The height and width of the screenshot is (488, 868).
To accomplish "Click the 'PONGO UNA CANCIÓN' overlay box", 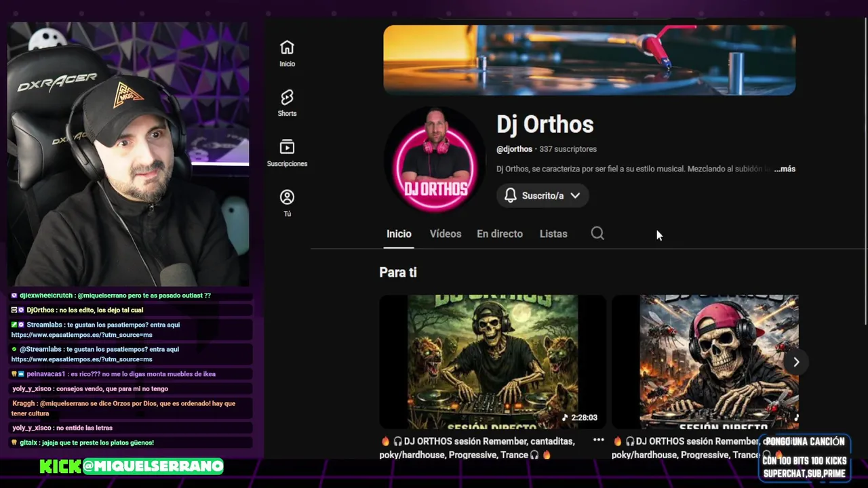I will coord(804,457).
